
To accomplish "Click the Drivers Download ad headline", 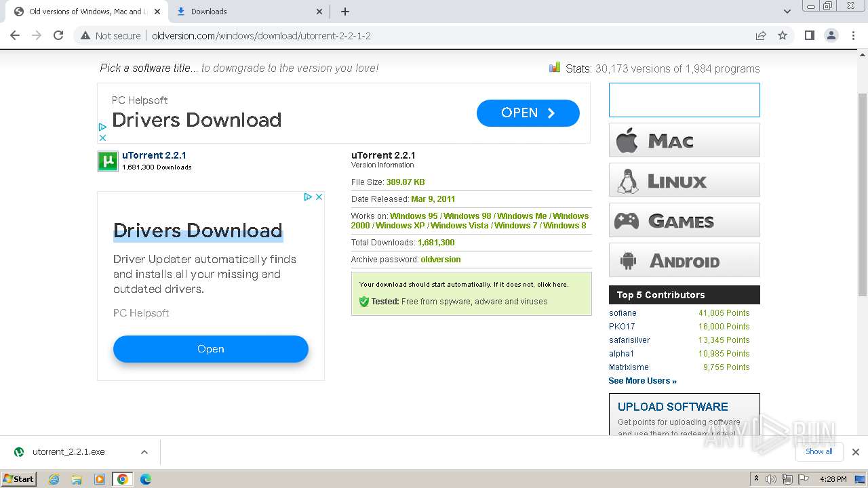I will tap(197, 230).
